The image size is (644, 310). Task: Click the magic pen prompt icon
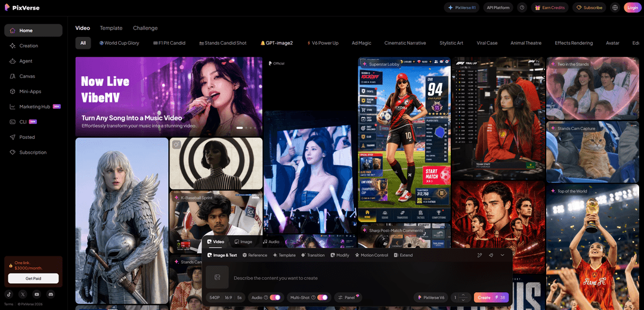tap(479, 255)
